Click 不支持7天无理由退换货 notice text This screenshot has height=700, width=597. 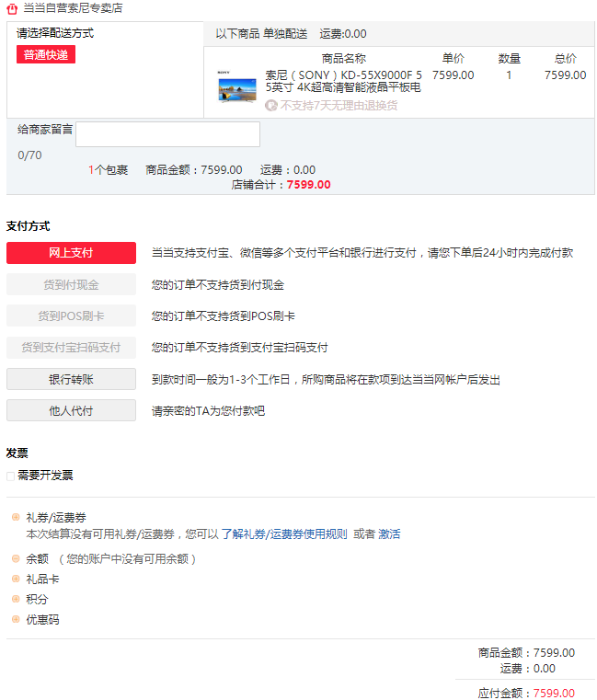click(x=339, y=106)
